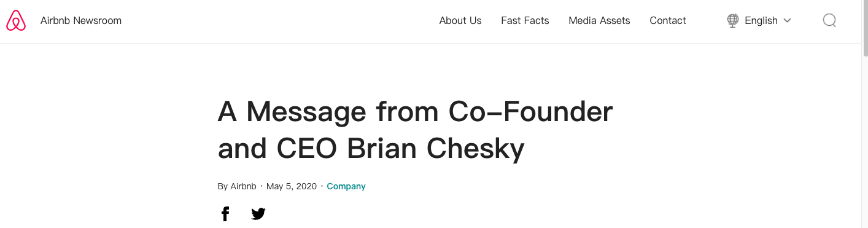Click the globe language icon

[732, 21]
